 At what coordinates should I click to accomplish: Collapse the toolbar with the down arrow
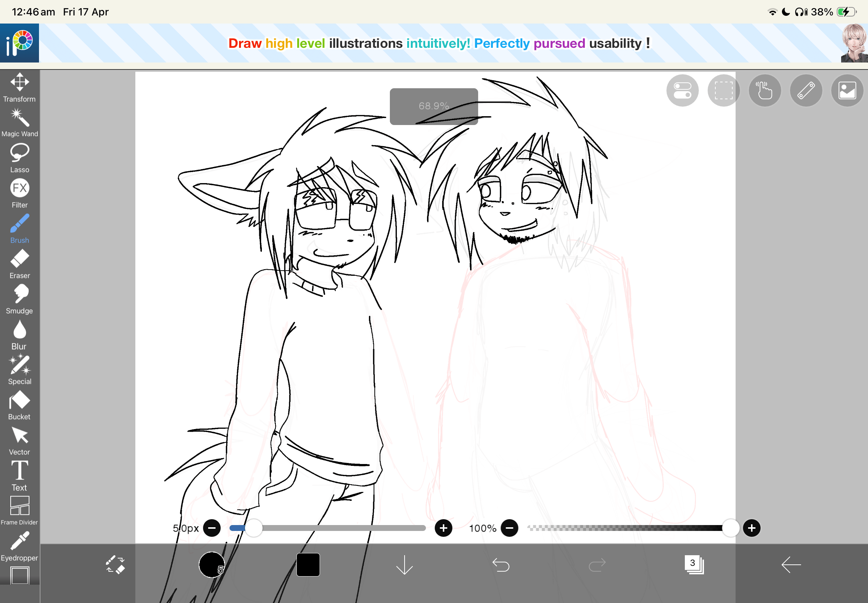tap(404, 565)
